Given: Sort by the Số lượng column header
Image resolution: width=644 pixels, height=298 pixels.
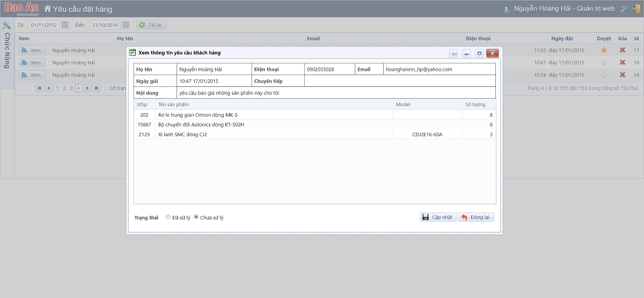Looking at the screenshot, I should pos(478,105).
